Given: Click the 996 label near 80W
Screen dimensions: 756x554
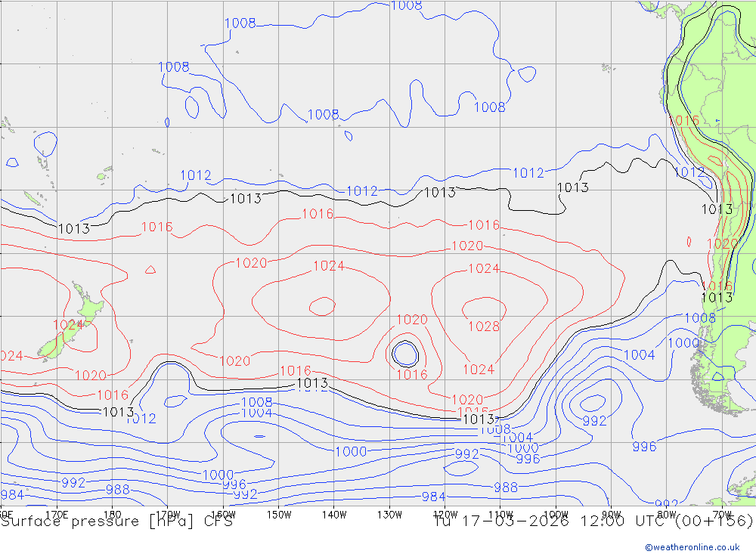Looking at the screenshot, I should click(645, 447).
